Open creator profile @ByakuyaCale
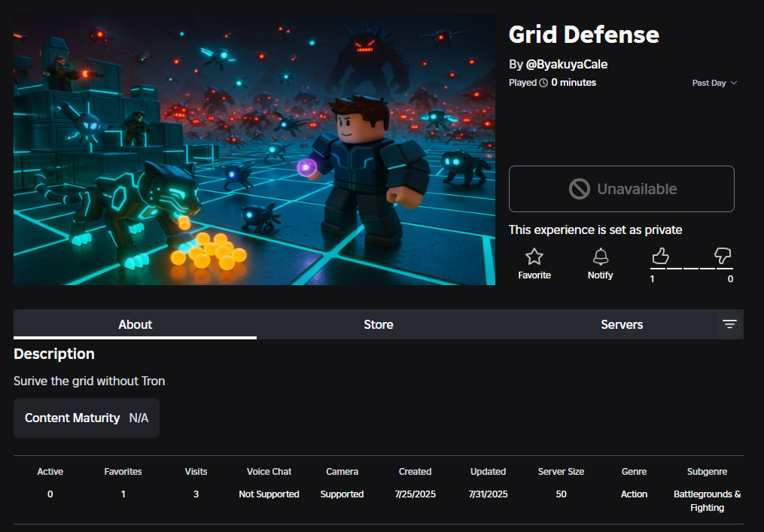This screenshot has width=764, height=532. (566, 64)
